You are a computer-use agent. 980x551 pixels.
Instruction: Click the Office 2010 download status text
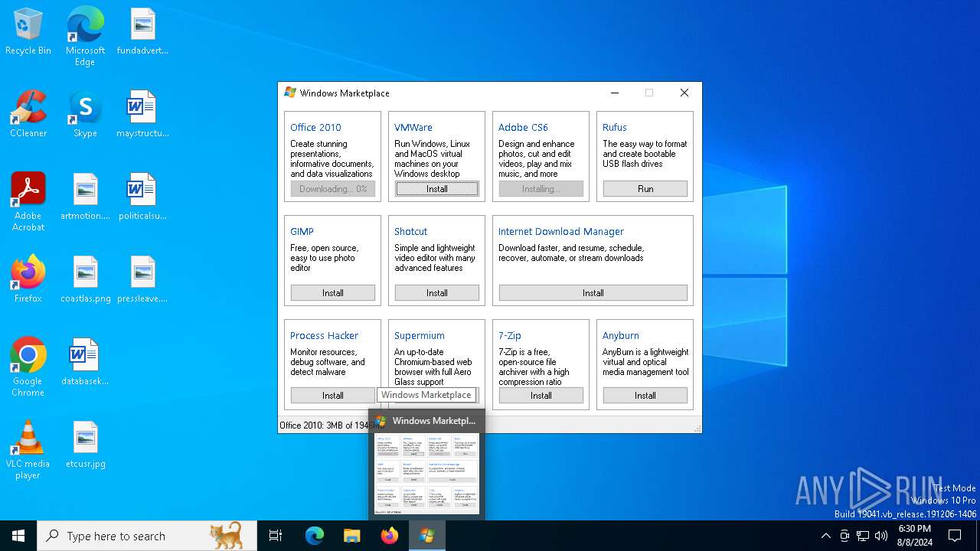coord(331,425)
